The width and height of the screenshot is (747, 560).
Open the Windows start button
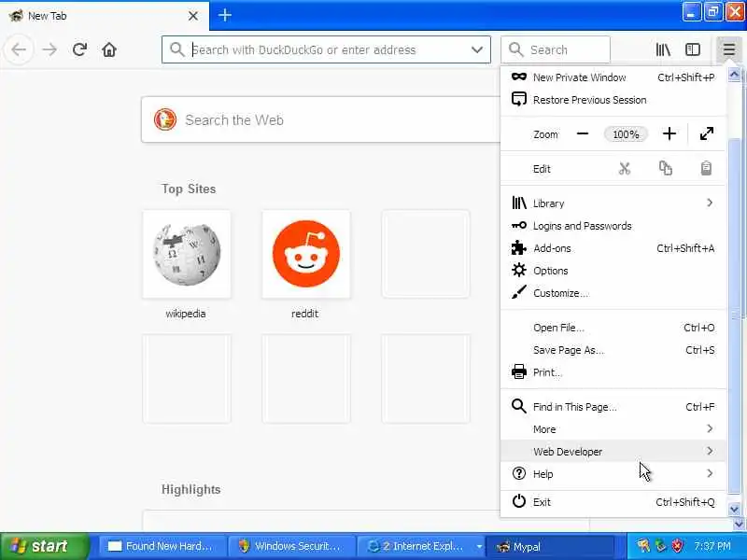44,546
